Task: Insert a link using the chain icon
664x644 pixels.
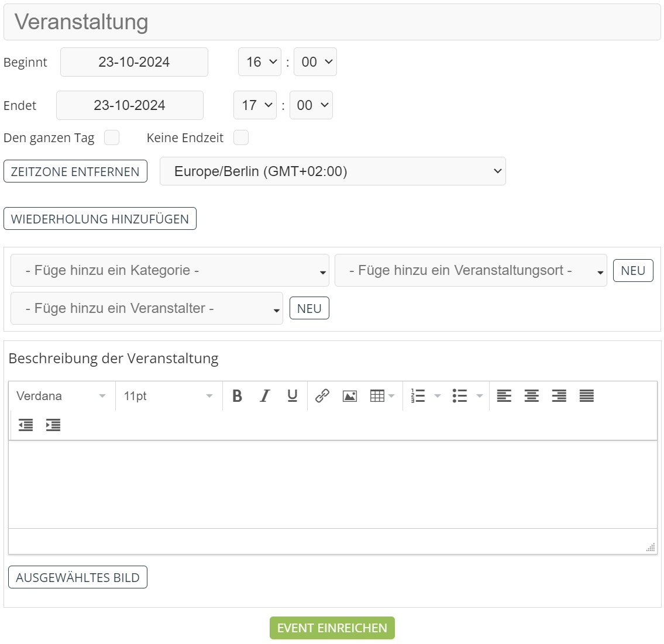Action: (x=322, y=396)
